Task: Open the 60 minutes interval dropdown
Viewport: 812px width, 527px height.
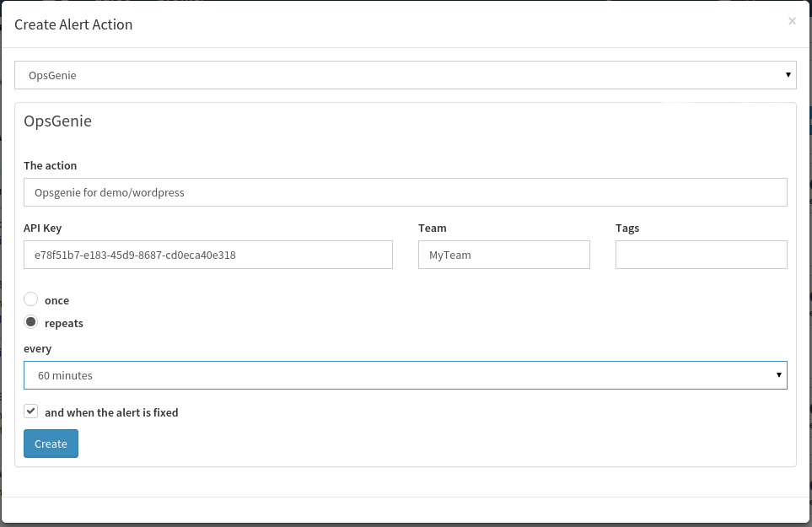Action: (x=405, y=375)
